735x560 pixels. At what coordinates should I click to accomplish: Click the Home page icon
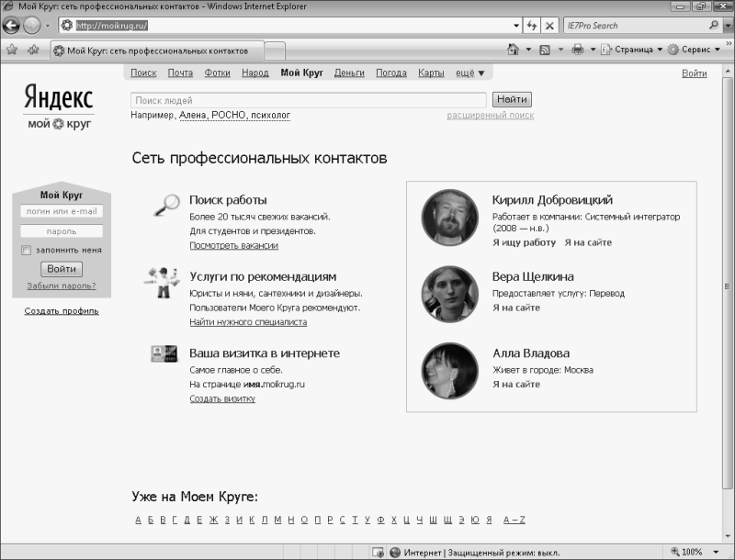pyautogui.click(x=514, y=50)
